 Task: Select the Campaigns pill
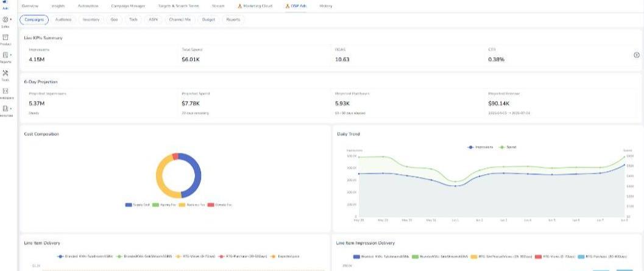34,19
